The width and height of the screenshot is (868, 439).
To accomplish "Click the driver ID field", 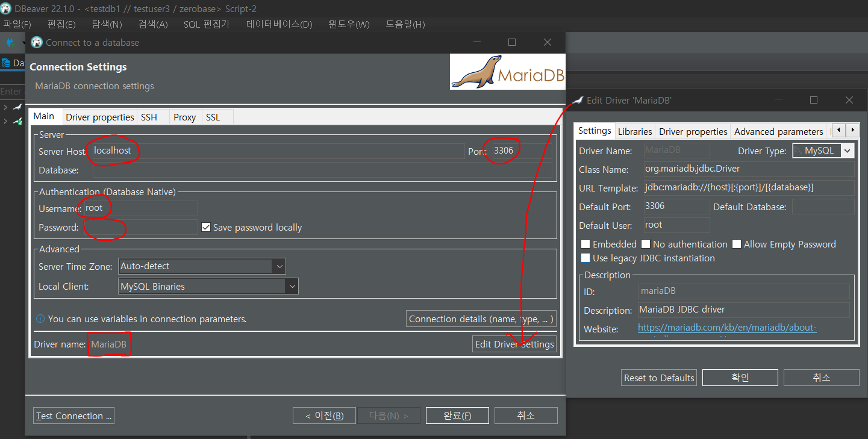I will [x=744, y=291].
